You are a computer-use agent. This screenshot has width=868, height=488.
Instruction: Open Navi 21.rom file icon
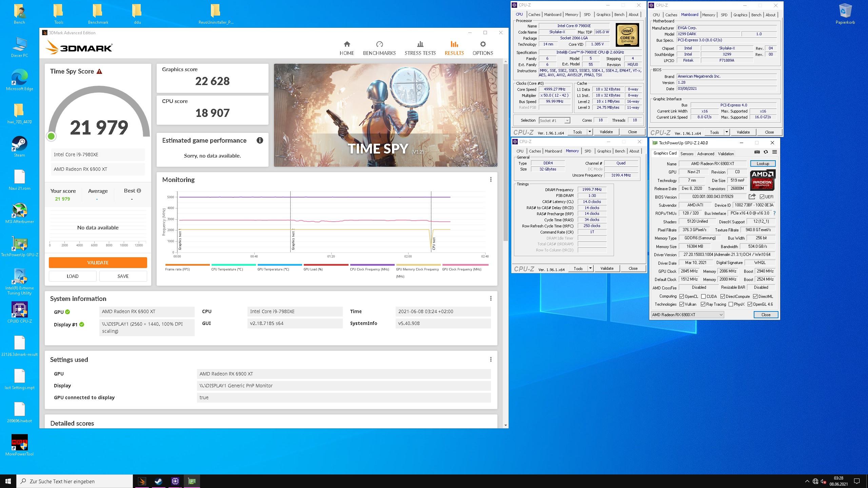pyautogui.click(x=19, y=180)
